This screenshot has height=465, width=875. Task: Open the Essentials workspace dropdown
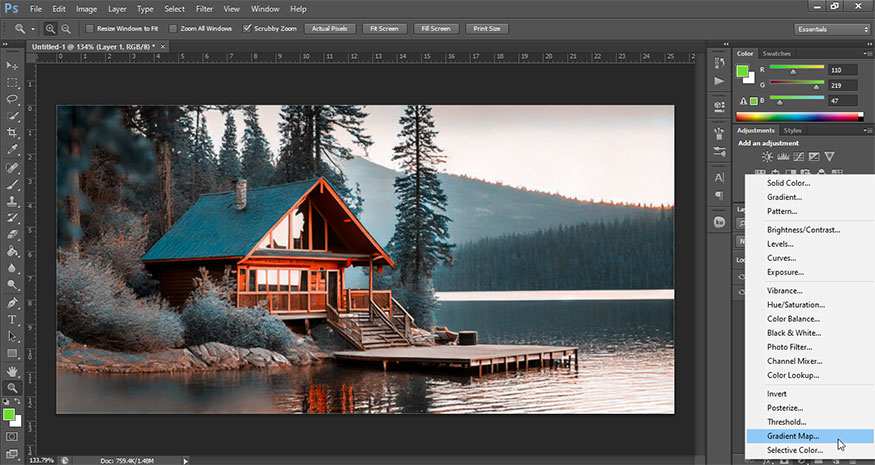[831, 29]
